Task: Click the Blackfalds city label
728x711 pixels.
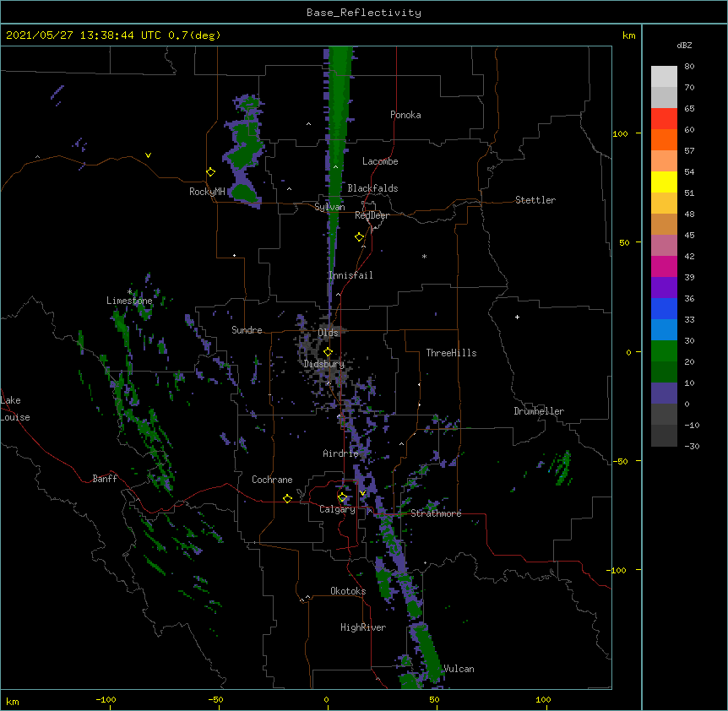Action: (x=372, y=188)
